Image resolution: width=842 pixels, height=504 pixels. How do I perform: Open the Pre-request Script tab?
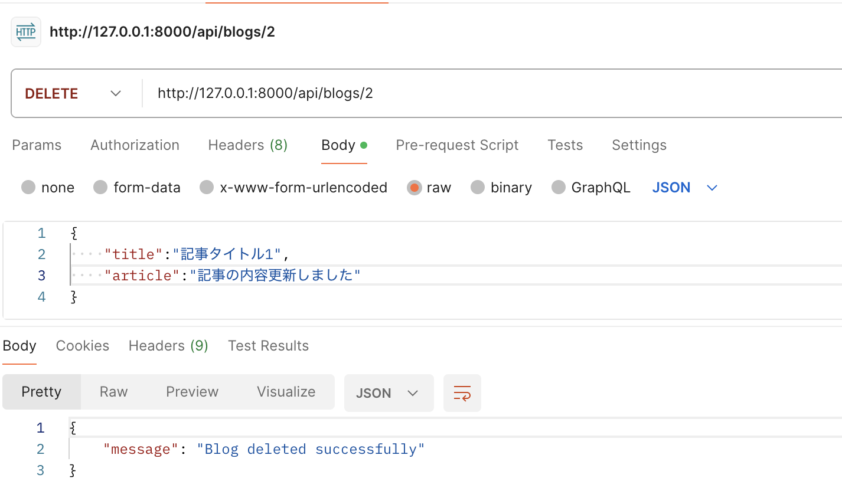(x=457, y=145)
